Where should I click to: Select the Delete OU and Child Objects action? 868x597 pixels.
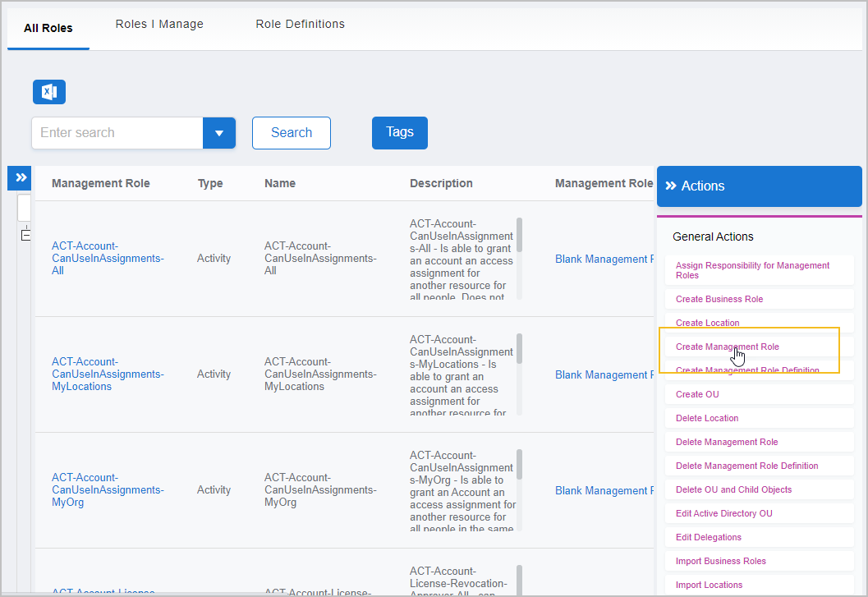pyautogui.click(x=733, y=489)
